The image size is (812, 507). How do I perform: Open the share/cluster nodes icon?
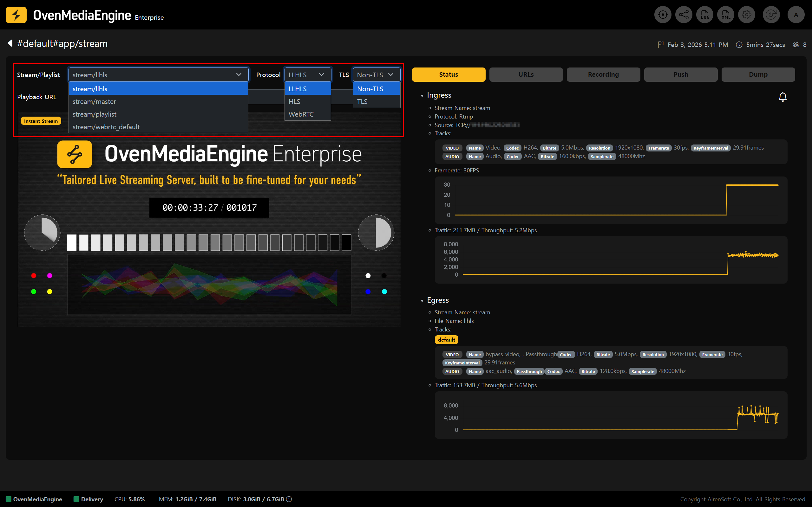(684, 15)
